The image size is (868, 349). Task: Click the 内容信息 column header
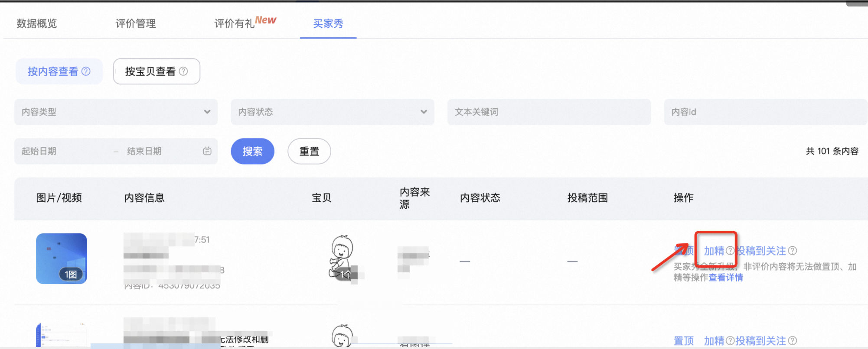point(144,198)
